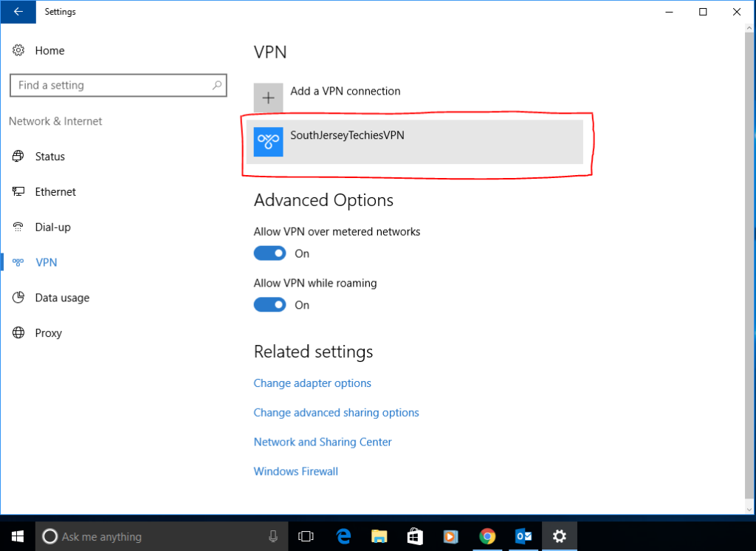Image resolution: width=756 pixels, height=551 pixels.
Task: Select the SouthJerseyTechiesVPN connection name
Action: point(347,135)
